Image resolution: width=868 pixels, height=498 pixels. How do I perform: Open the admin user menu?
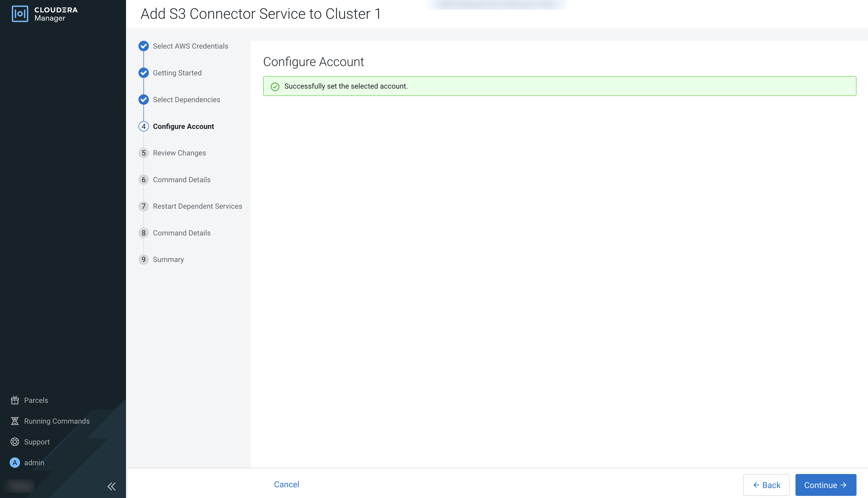tap(34, 462)
